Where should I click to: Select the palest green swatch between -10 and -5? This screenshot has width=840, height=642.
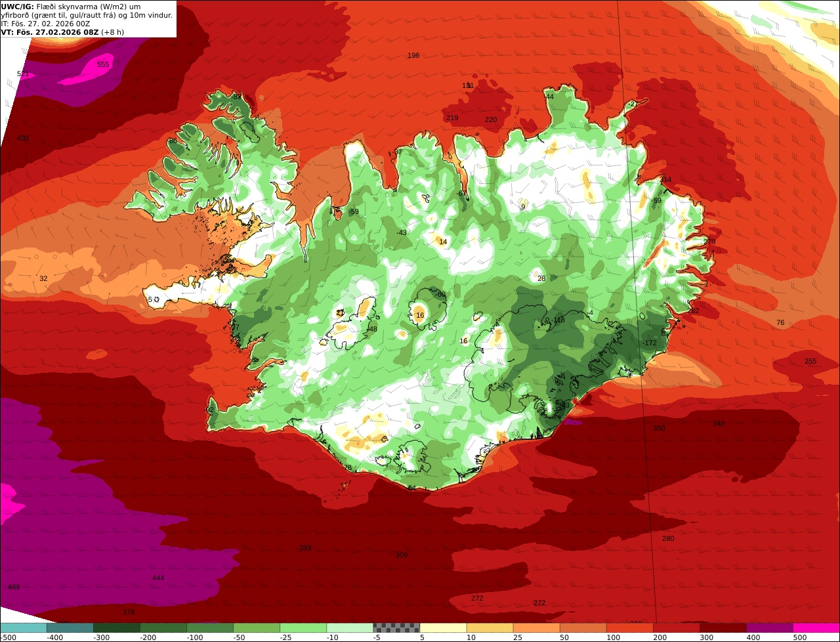pos(350,628)
